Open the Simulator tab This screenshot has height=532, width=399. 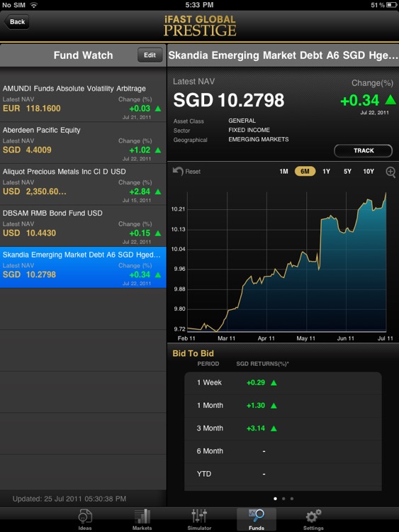[199, 519]
